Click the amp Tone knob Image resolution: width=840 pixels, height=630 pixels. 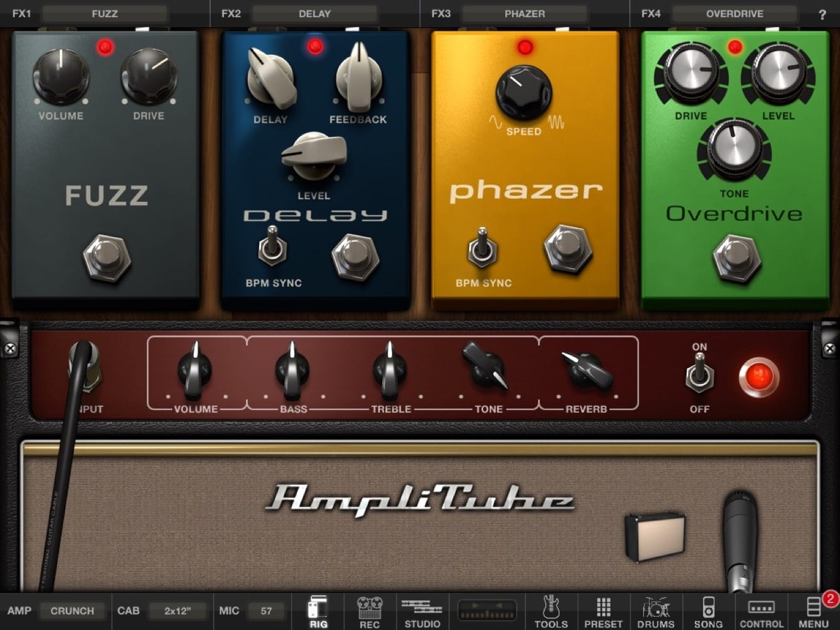click(x=486, y=366)
